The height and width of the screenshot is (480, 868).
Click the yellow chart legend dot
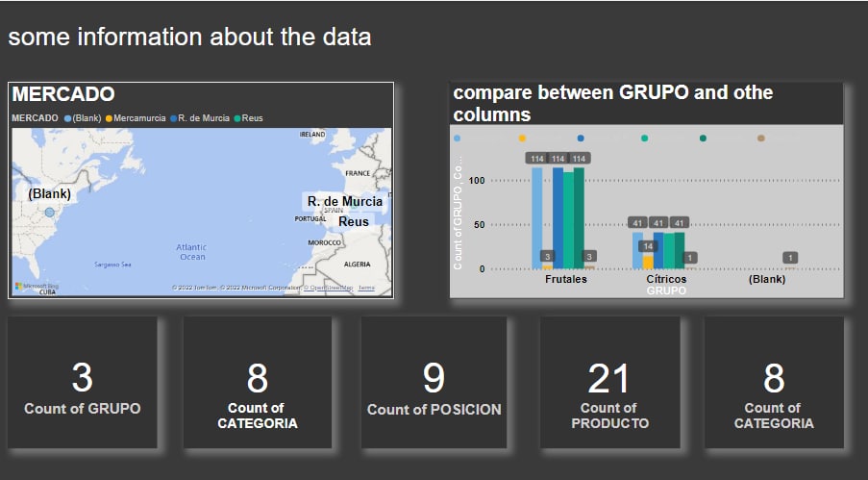point(522,138)
